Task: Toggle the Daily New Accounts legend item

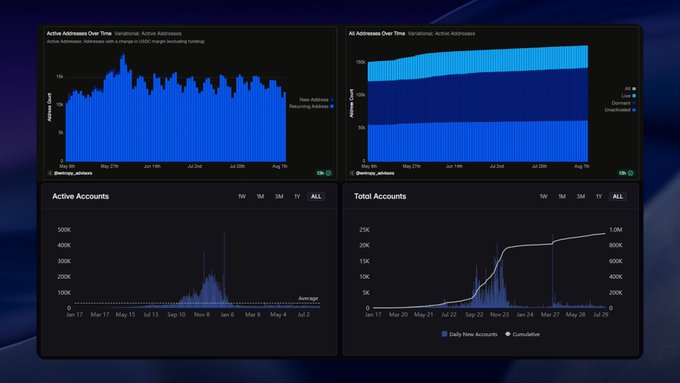Action: coord(469,334)
